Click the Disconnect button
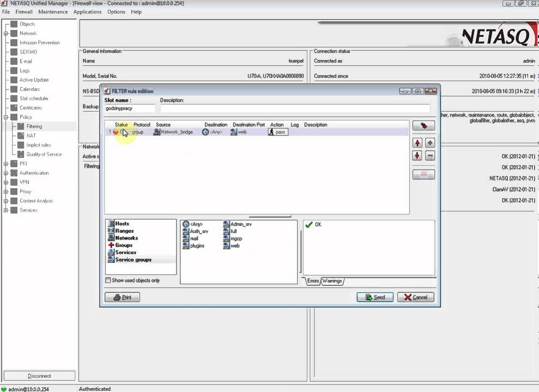 click(x=39, y=376)
